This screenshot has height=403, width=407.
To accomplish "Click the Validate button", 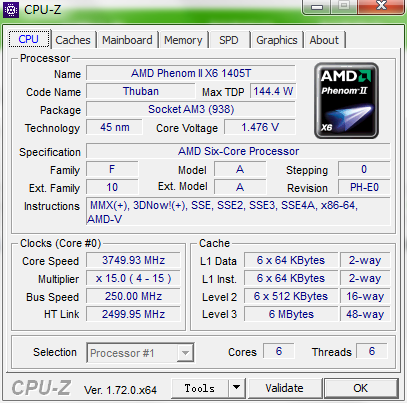I will click(x=285, y=388).
